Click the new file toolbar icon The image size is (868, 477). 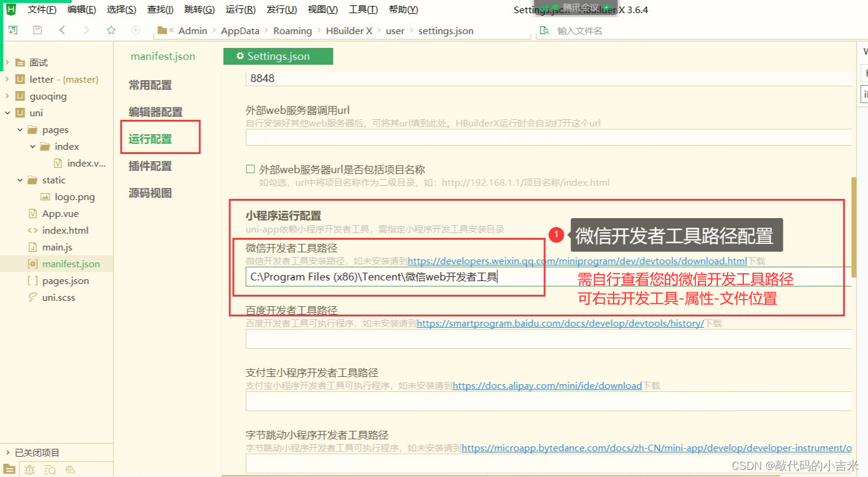13,30
